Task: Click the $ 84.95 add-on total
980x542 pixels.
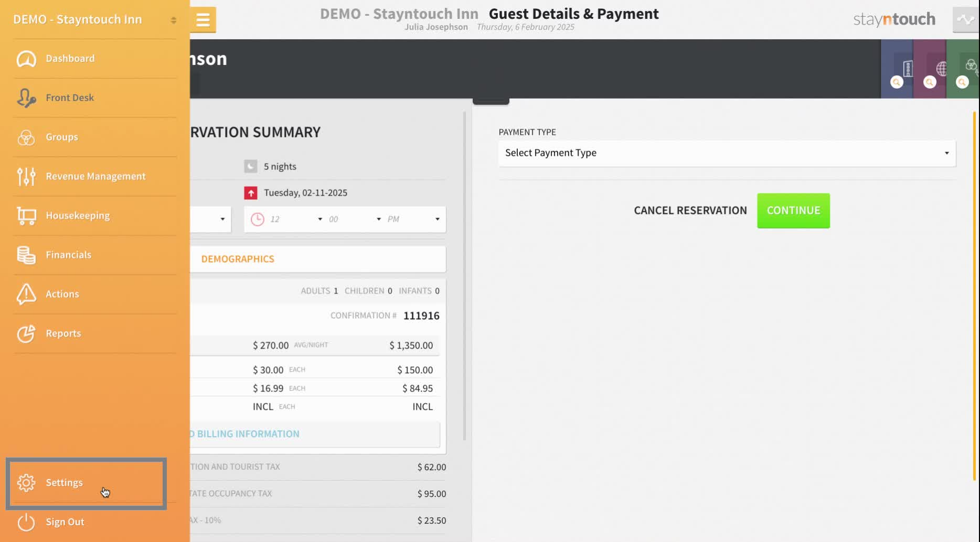Action: (418, 388)
